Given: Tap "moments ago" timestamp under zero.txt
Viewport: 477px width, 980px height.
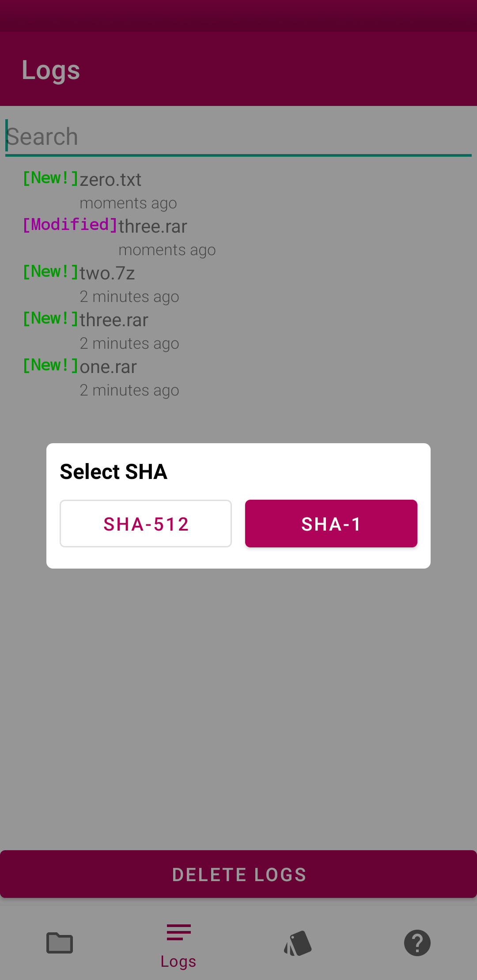Looking at the screenshot, I should tap(128, 203).
